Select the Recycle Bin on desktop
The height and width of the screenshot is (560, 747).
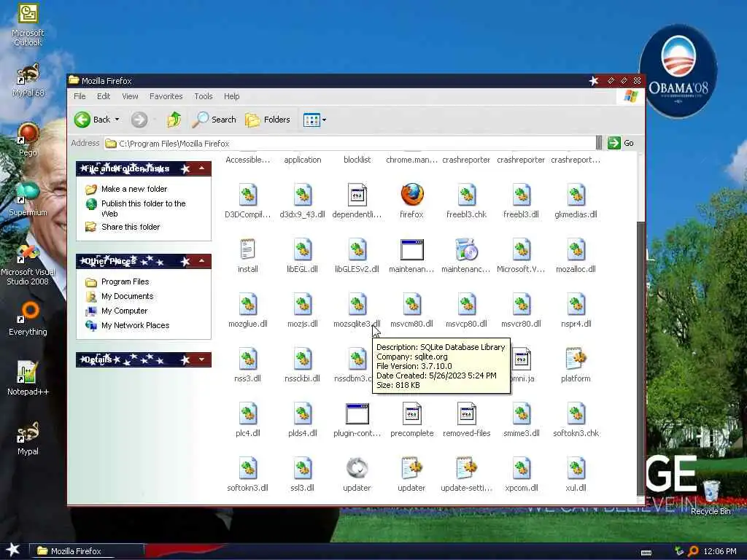(x=711, y=497)
